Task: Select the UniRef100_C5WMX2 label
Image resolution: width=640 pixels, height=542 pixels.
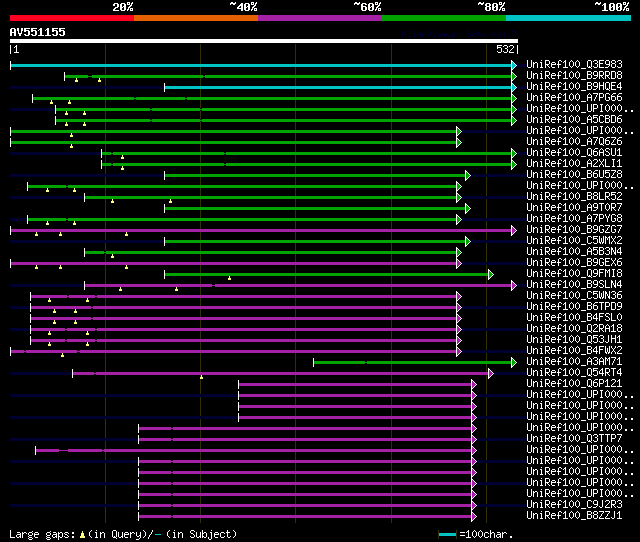Action: pos(574,241)
